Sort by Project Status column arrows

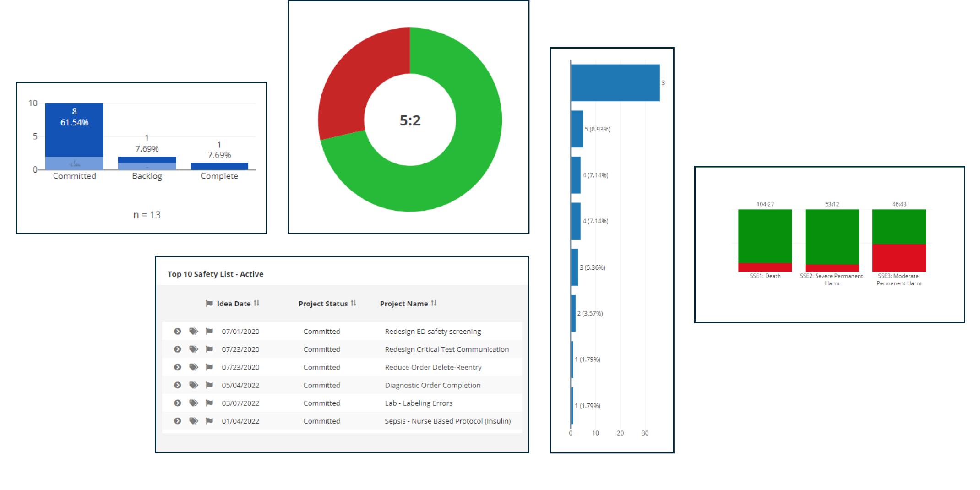354,303
